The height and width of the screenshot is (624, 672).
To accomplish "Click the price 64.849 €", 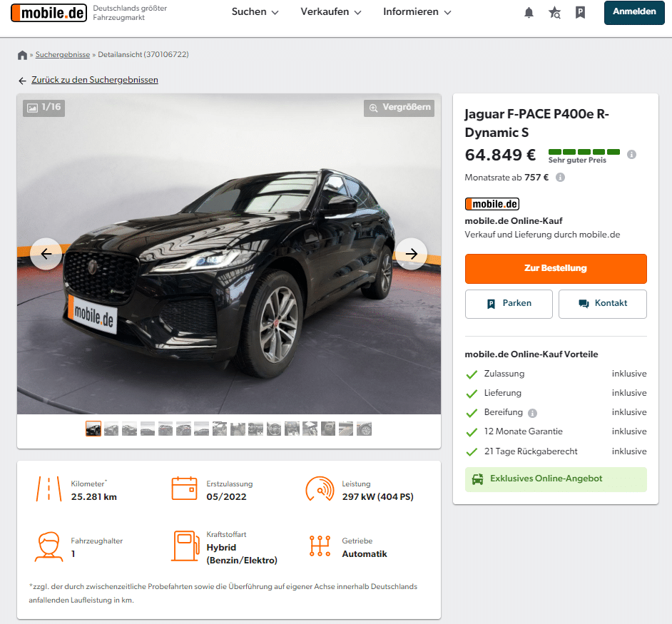I will pyautogui.click(x=500, y=155).
